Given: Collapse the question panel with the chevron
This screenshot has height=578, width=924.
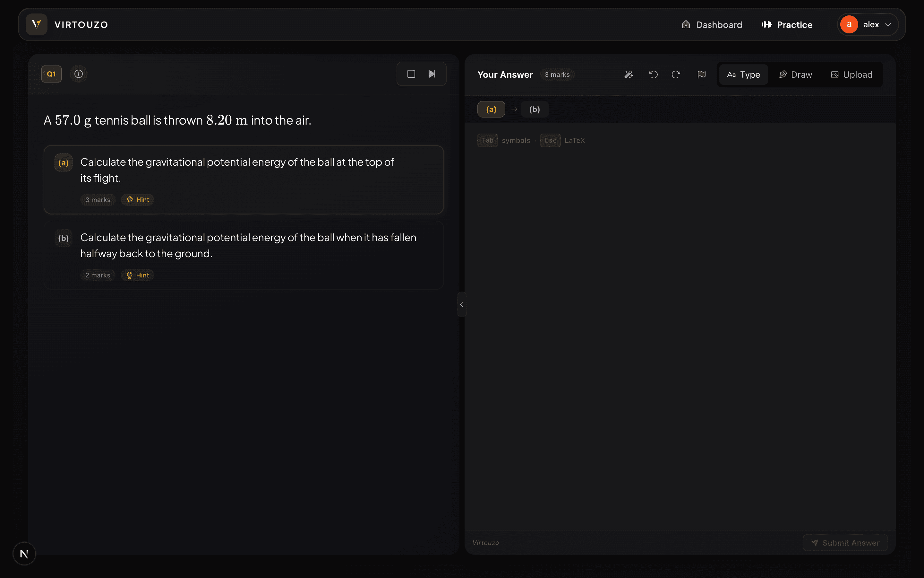Looking at the screenshot, I should pyautogui.click(x=462, y=304).
